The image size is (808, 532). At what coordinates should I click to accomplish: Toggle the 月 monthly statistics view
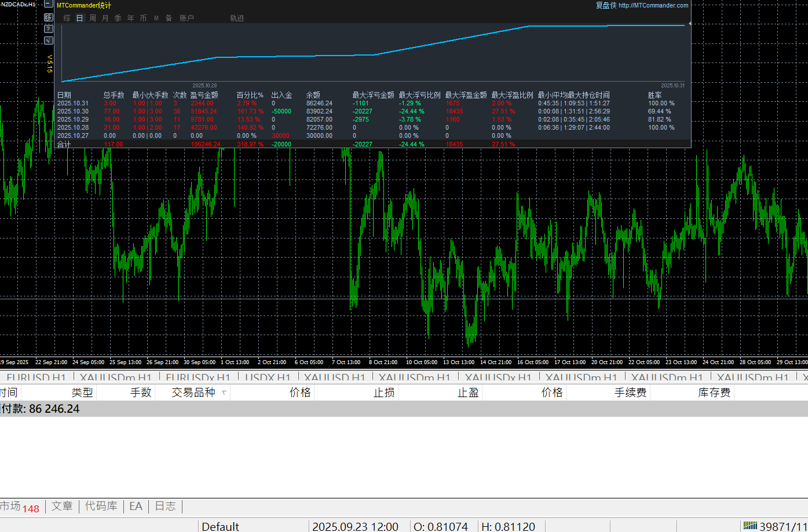click(x=105, y=18)
